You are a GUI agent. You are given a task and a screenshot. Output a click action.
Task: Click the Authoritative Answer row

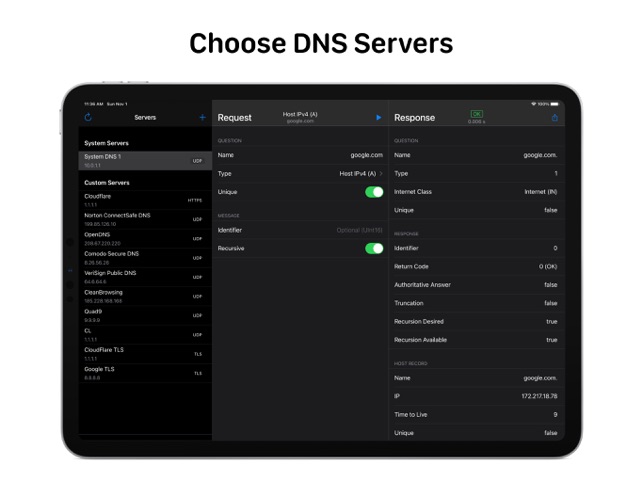(476, 285)
